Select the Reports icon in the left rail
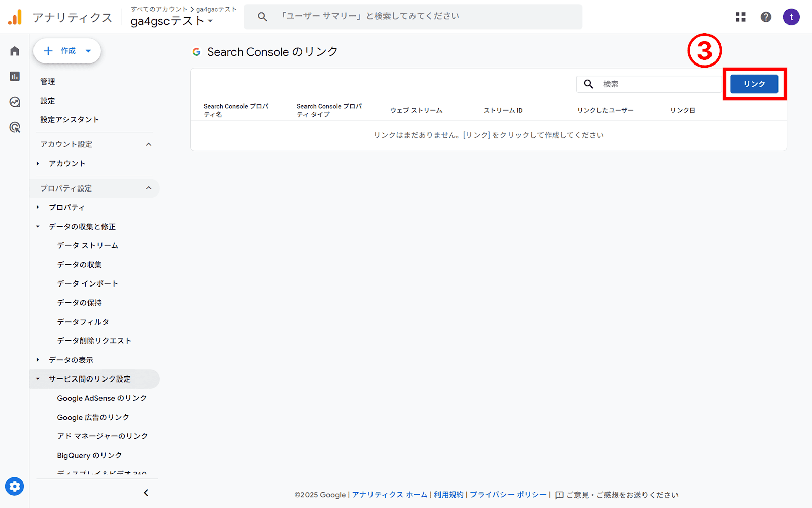812x508 pixels. [14, 76]
